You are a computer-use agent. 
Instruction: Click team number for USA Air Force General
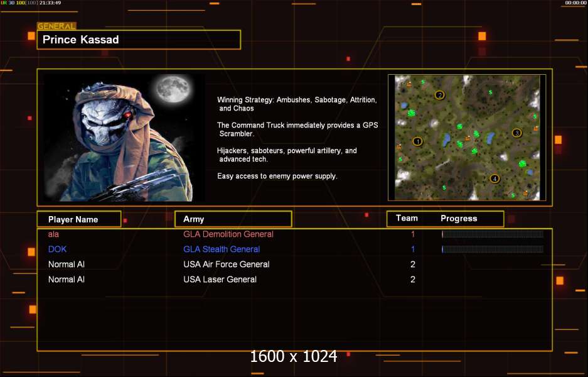click(413, 265)
